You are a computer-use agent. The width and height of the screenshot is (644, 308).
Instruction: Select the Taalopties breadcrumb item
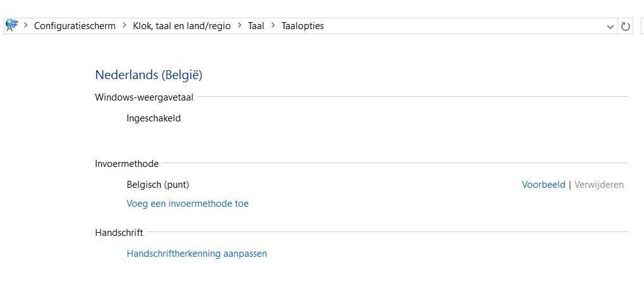pyautogui.click(x=302, y=26)
